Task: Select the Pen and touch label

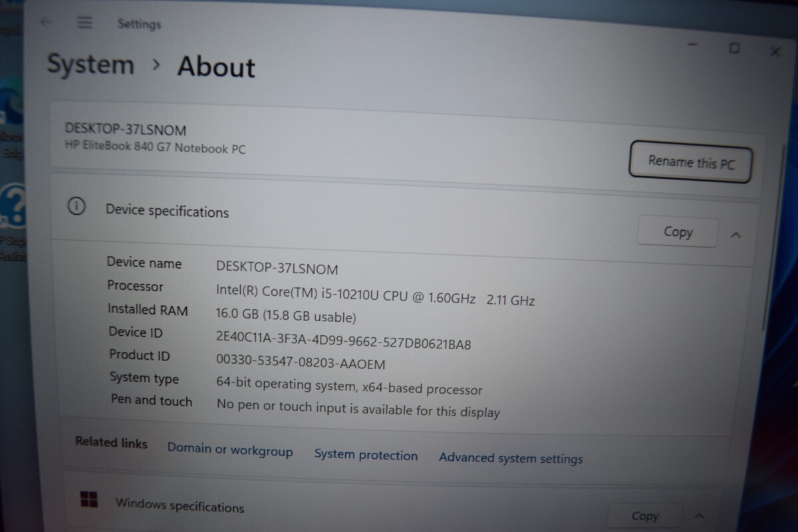Action: click(x=151, y=400)
